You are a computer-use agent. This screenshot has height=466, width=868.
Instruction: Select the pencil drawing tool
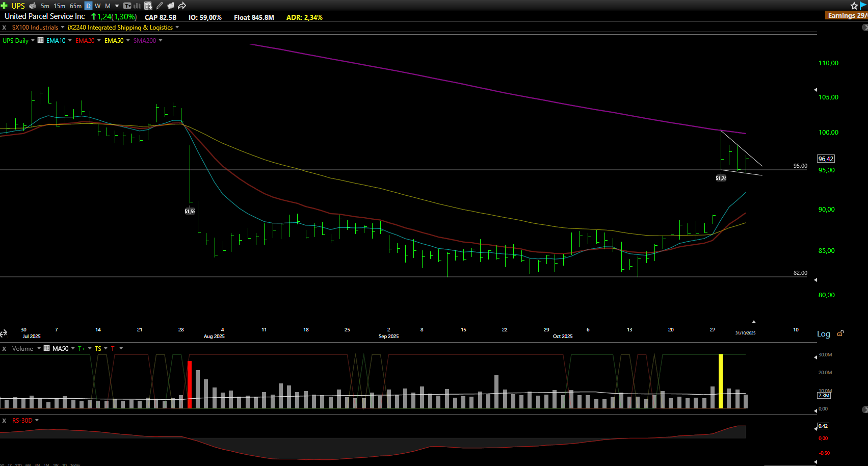[160, 6]
